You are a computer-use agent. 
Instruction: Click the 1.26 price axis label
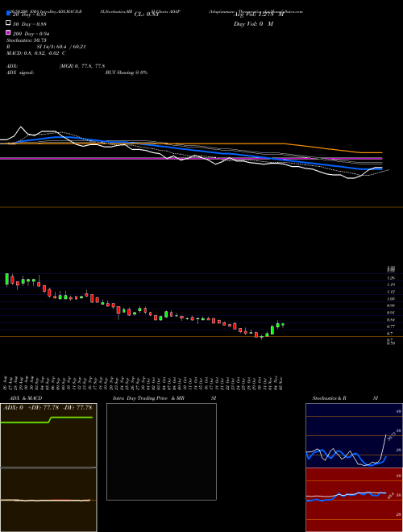coord(390,278)
